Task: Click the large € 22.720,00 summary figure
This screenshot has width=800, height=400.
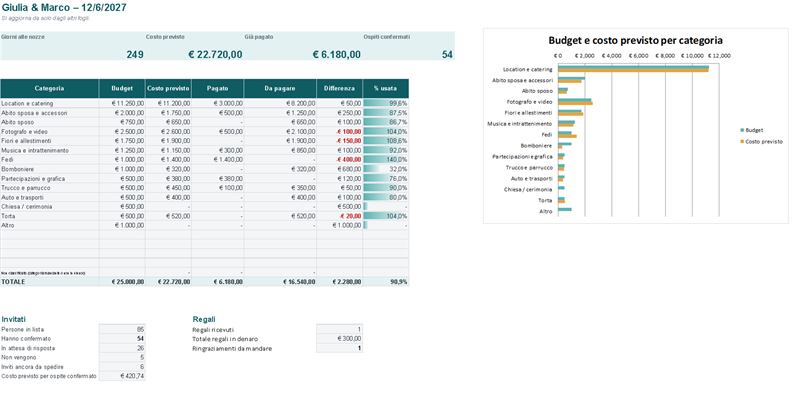Action: pos(215,55)
